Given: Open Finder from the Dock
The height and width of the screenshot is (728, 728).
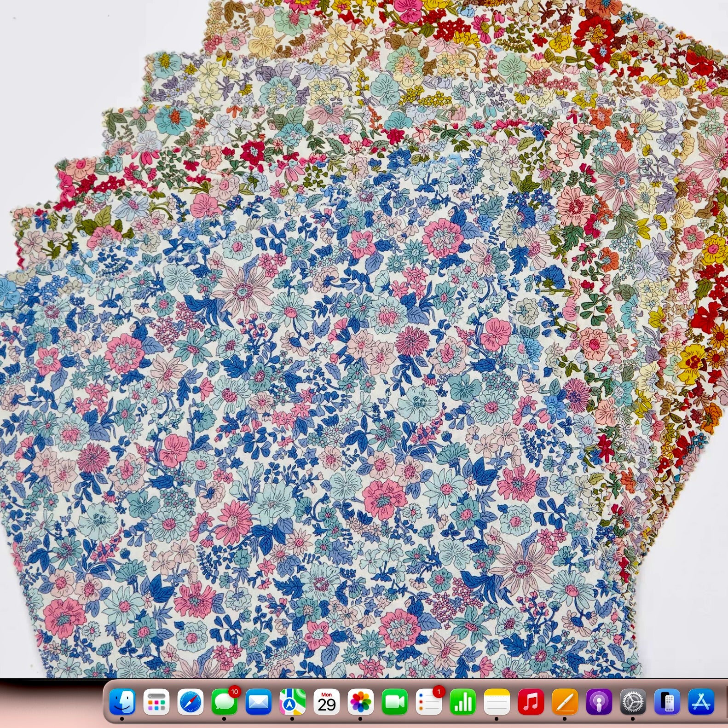Looking at the screenshot, I should tap(122, 702).
